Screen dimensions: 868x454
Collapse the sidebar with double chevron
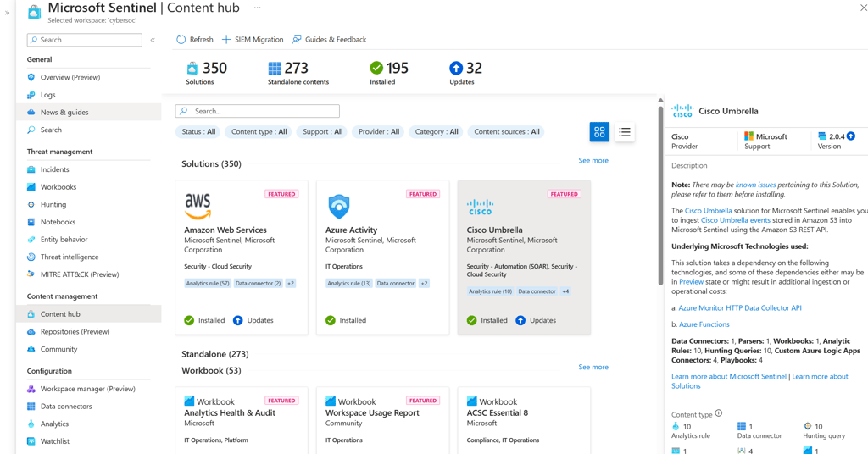pyautogui.click(x=153, y=40)
